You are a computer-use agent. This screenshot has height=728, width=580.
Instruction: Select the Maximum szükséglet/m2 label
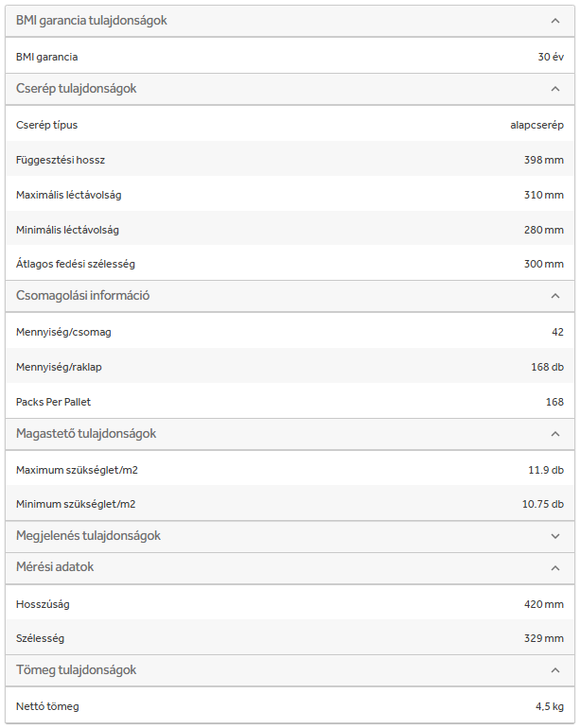coord(83,470)
